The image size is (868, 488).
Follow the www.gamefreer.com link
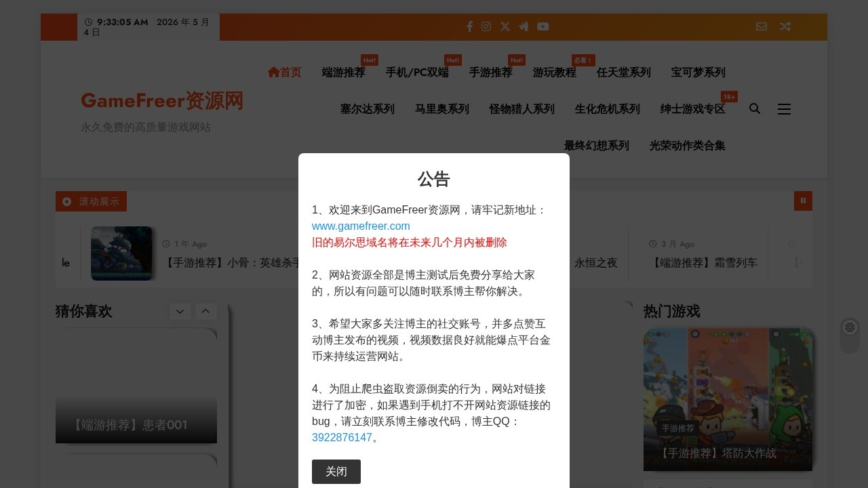[x=361, y=226]
